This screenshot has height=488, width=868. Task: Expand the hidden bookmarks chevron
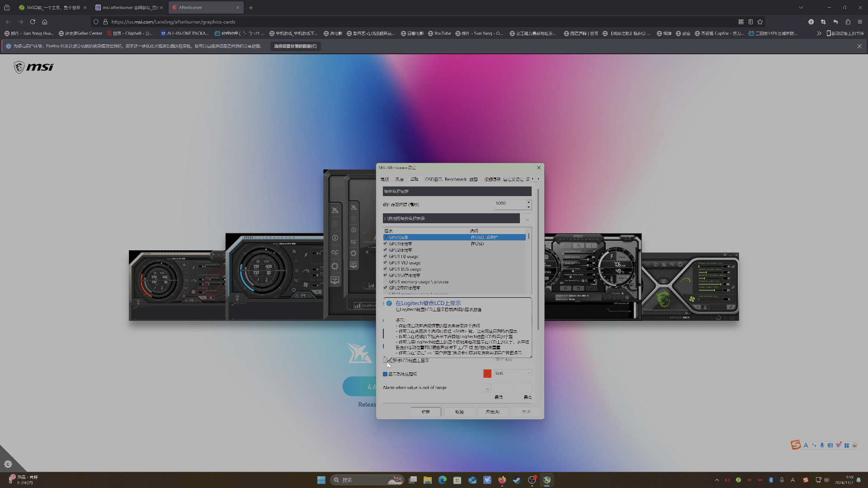click(x=819, y=33)
